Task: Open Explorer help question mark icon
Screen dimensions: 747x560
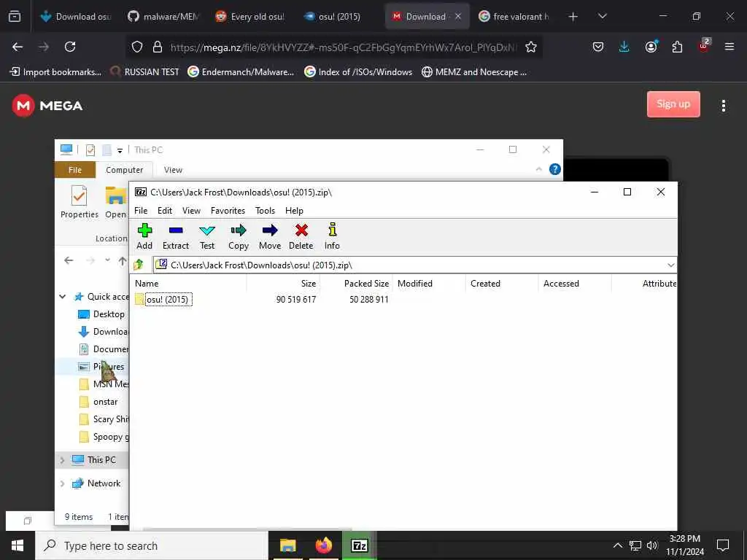Action: pos(555,169)
